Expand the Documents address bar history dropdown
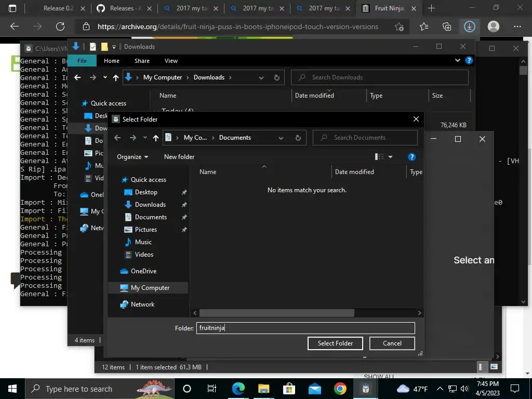532x399 pixels. click(x=281, y=138)
